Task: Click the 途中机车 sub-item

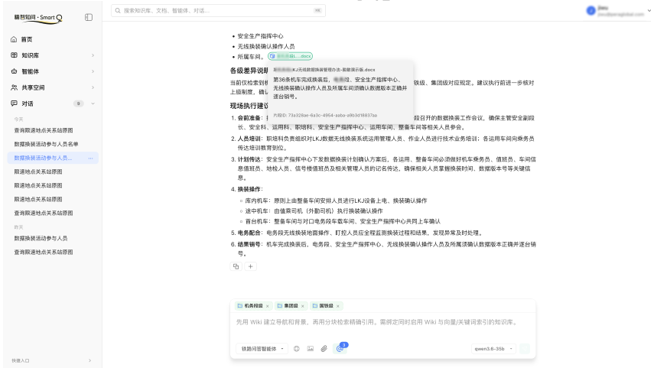Action: pos(314,211)
